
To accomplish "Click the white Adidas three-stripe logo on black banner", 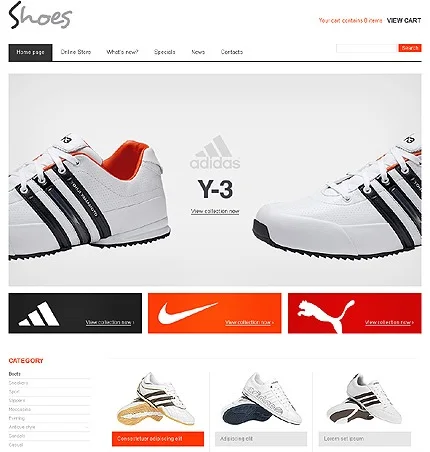I will pyautogui.click(x=39, y=314).
